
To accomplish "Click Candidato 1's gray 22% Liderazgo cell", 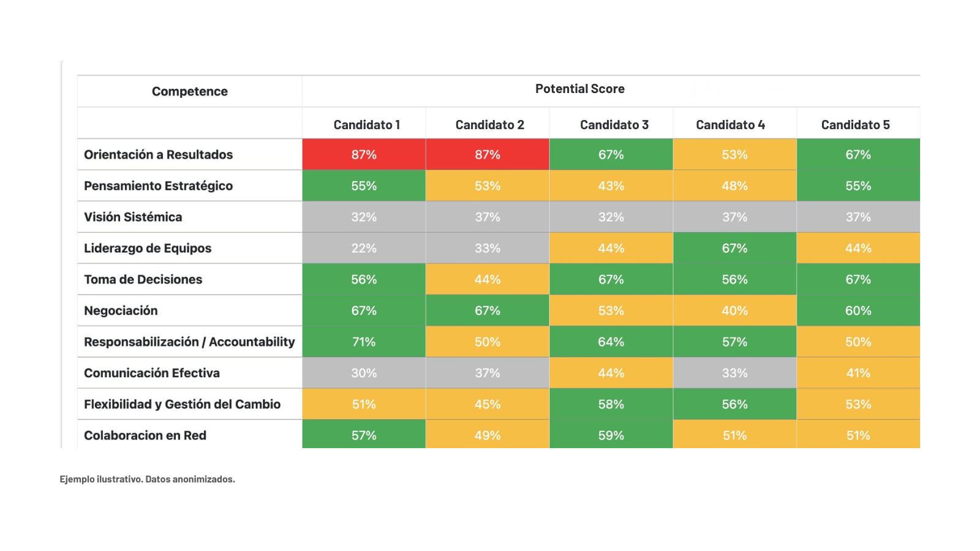I will pyautogui.click(x=364, y=249).
